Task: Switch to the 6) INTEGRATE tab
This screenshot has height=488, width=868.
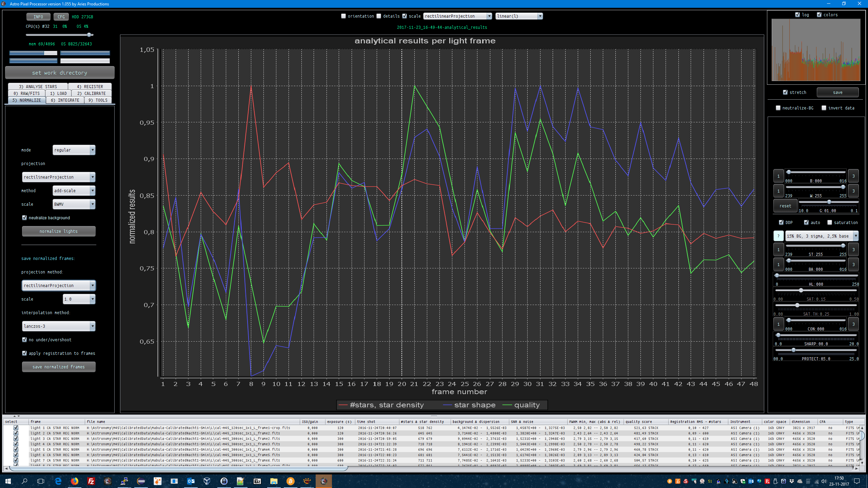Action: click(65, 100)
